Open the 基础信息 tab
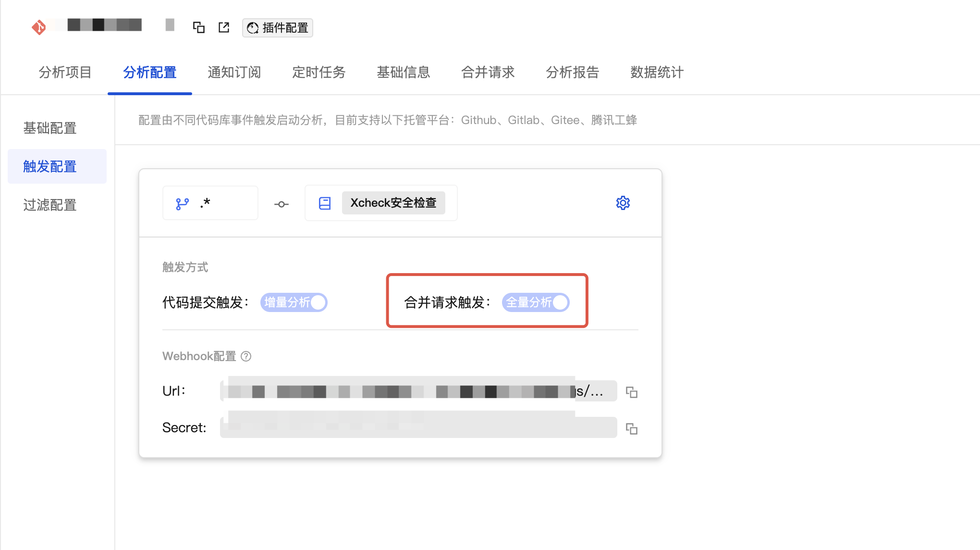980x550 pixels. [x=404, y=72]
